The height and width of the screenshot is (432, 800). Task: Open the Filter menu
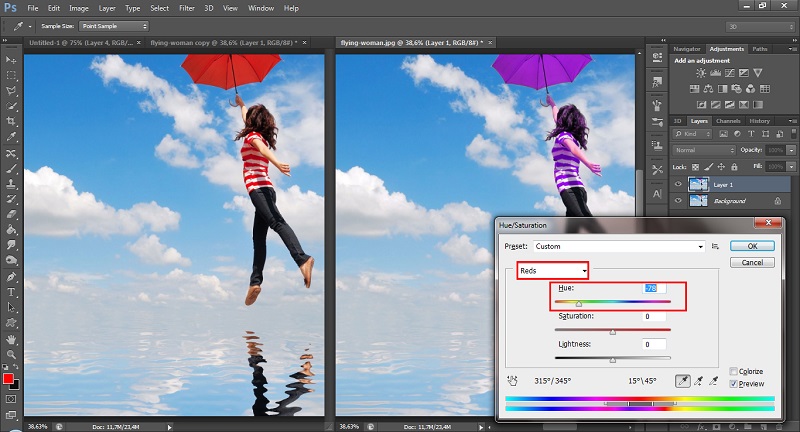pyautogui.click(x=187, y=8)
